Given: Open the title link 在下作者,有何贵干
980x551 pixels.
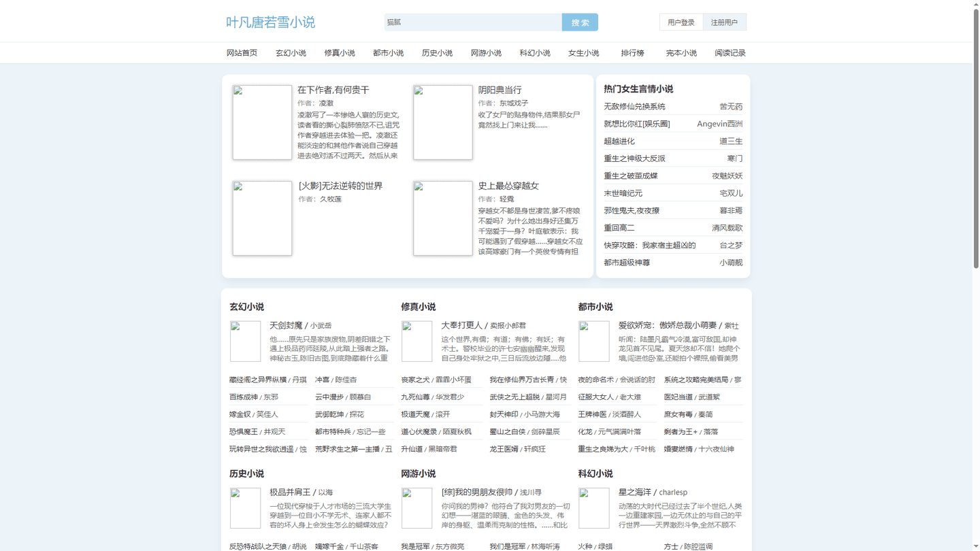Looking at the screenshot, I should click(333, 90).
